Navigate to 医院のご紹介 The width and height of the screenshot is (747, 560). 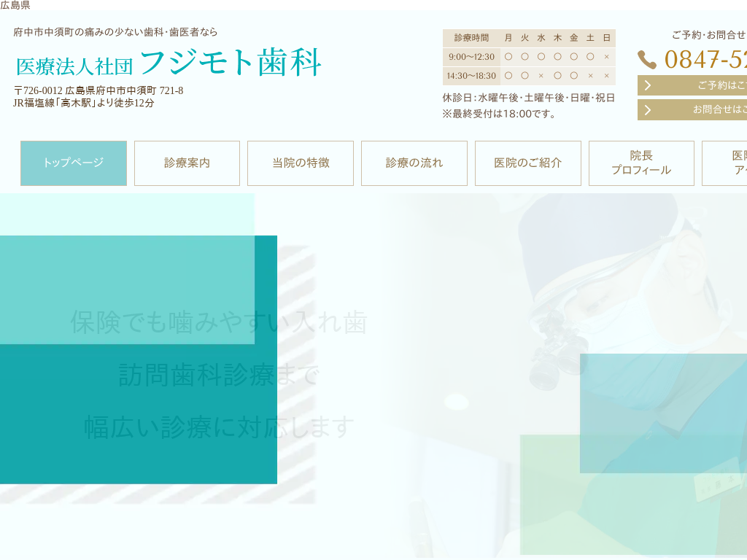pyautogui.click(x=528, y=163)
